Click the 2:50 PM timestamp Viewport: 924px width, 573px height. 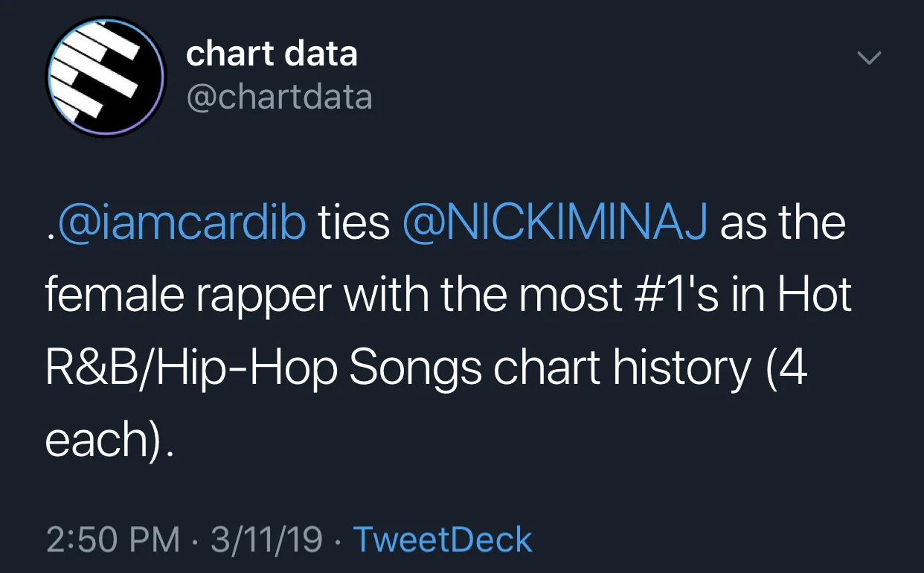(113, 540)
